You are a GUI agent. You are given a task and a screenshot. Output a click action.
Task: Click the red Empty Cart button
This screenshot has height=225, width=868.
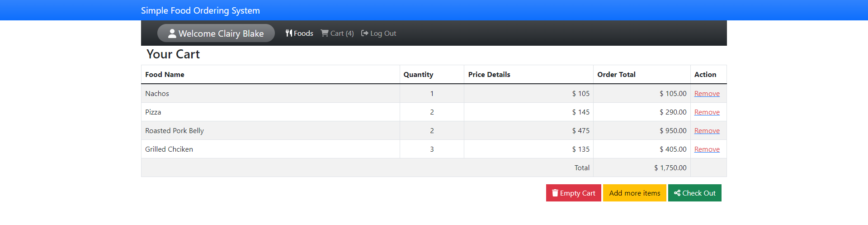[573, 193]
